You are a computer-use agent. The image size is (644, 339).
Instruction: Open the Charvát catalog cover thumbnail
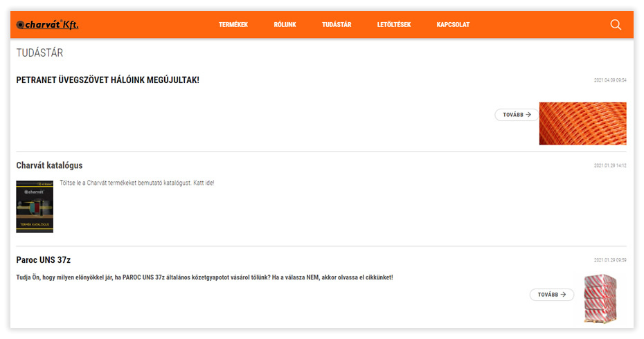pos(35,206)
